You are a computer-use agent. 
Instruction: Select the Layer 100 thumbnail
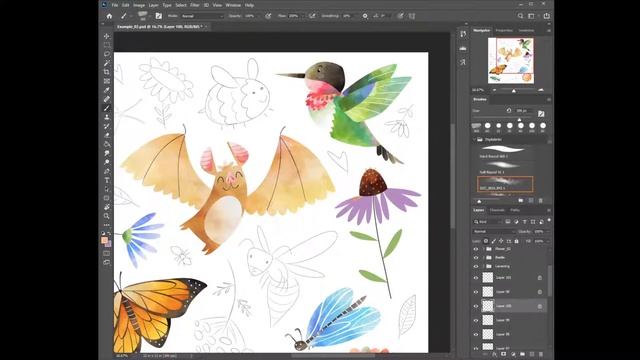tap(488, 306)
